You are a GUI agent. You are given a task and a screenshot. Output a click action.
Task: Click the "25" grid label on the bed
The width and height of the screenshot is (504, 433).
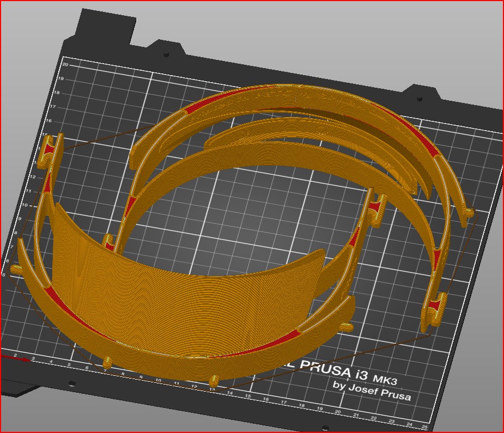coord(425,427)
